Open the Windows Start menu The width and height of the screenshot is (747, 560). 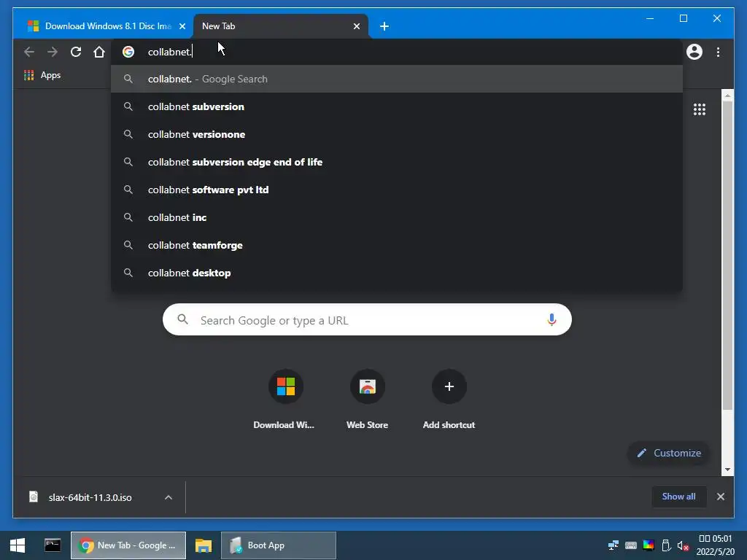click(x=18, y=545)
